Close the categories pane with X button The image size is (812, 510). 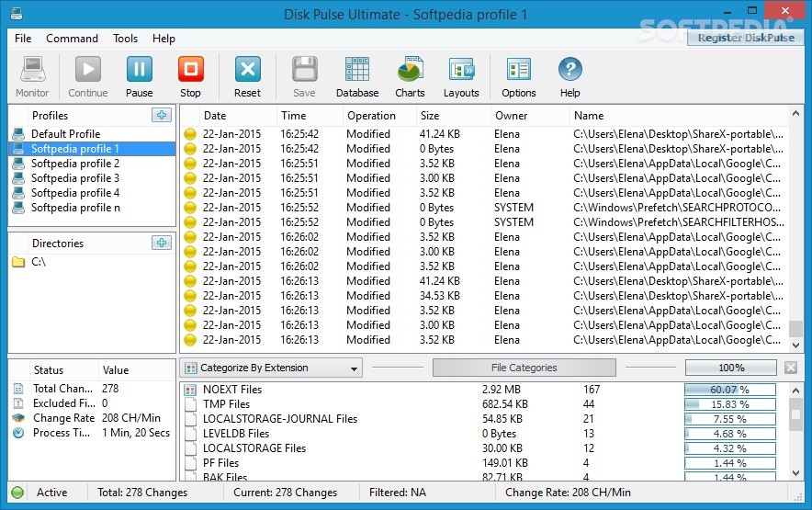coord(791,368)
